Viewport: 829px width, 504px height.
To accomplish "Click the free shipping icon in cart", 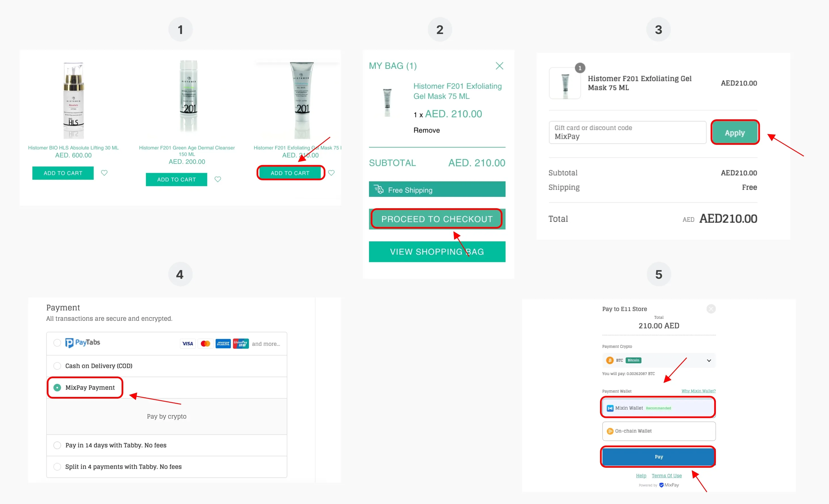I will pyautogui.click(x=379, y=190).
